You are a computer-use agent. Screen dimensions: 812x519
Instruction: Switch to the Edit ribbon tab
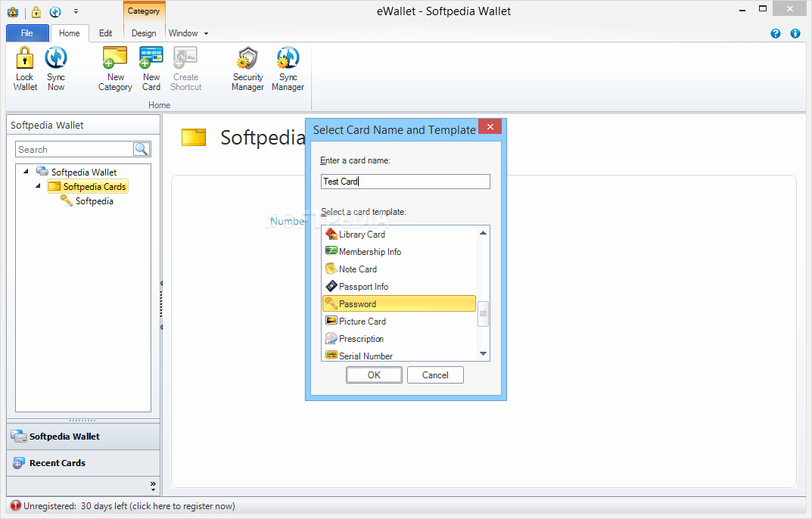coord(106,33)
